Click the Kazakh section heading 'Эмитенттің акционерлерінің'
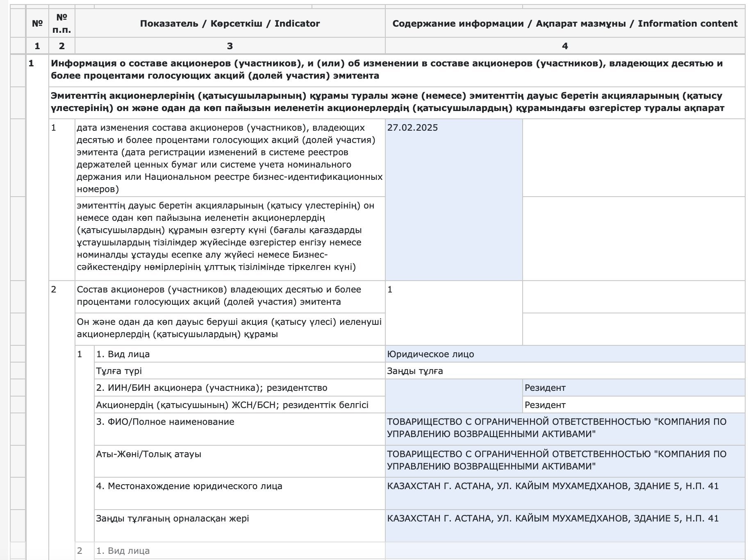753x560 pixels. (x=387, y=102)
